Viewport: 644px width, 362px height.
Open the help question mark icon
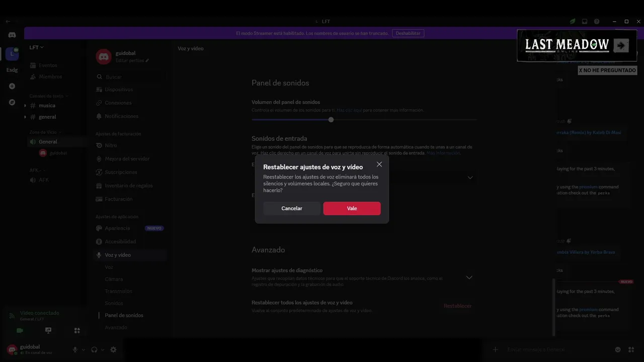[x=597, y=22]
